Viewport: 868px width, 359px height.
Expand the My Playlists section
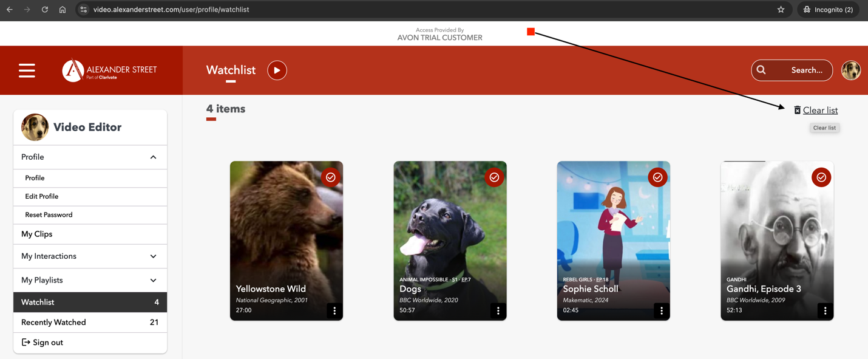point(153,281)
